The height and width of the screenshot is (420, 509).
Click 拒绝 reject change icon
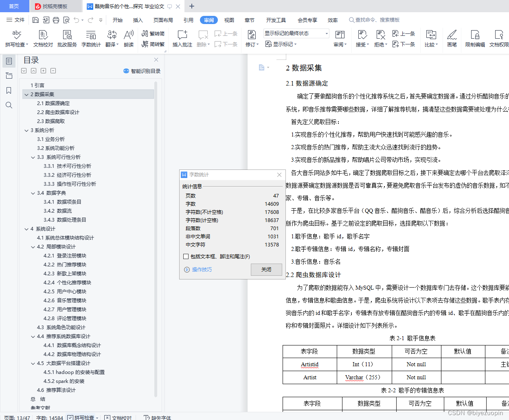tap(380, 35)
